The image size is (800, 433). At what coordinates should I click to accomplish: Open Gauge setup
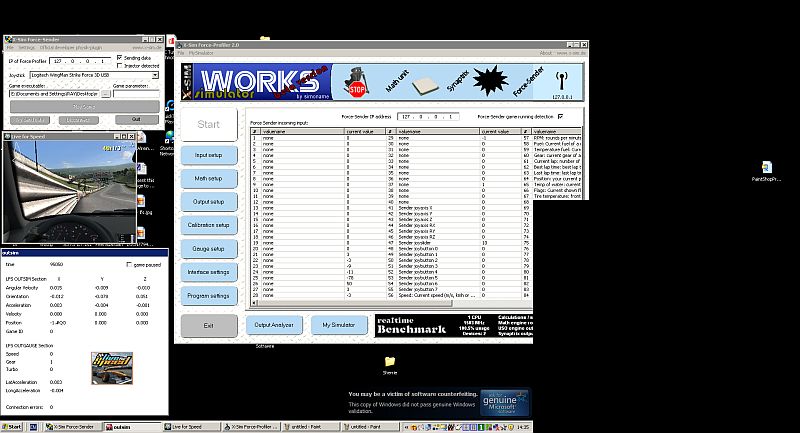click(208, 249)
